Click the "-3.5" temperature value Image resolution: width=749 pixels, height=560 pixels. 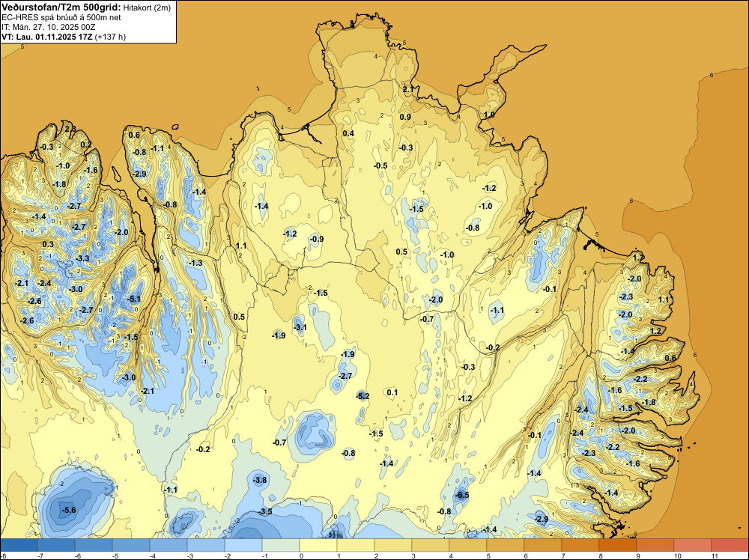[265, 511]
